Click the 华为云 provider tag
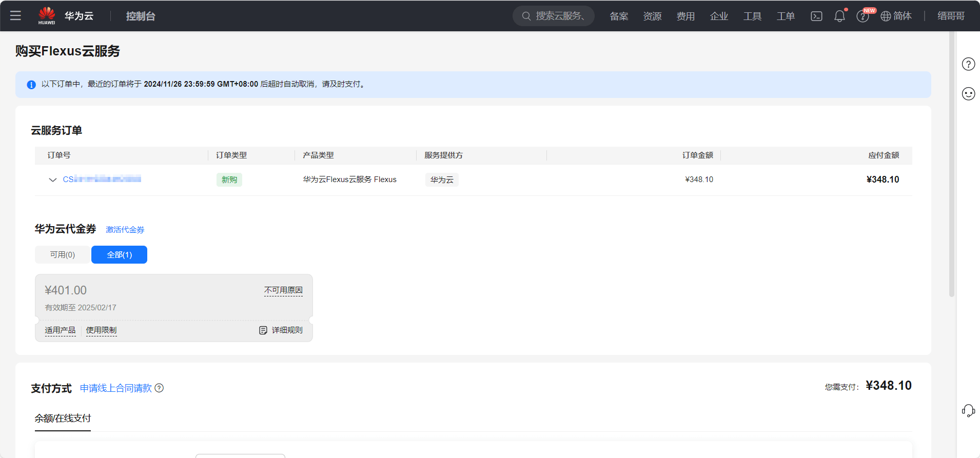Viewport: 980px width, 458px height. click(442, 180)
